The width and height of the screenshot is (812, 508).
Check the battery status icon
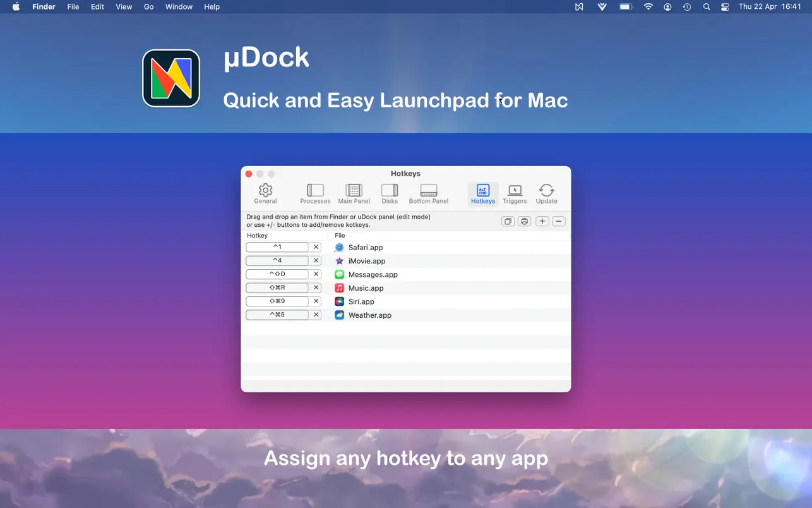(x=626, y=7)
